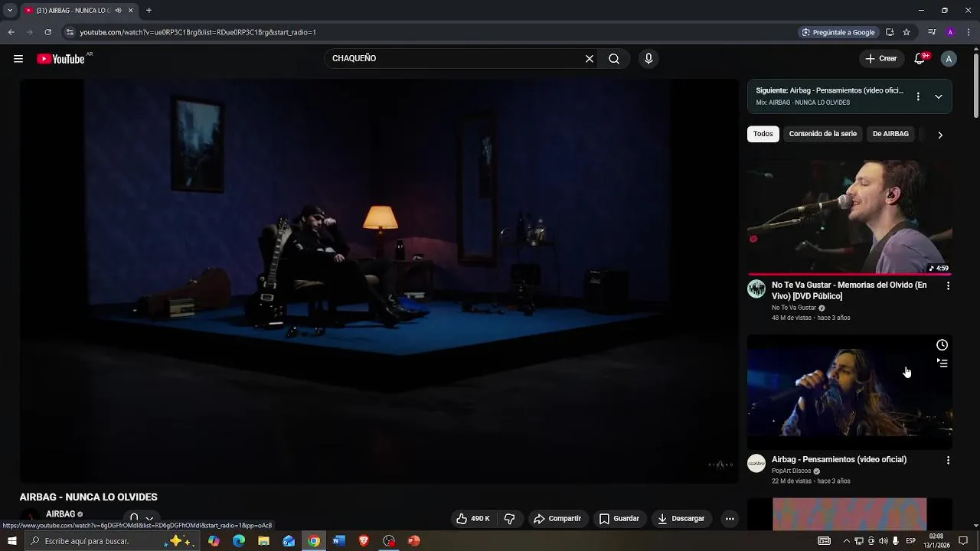The width and height of the screenshot is (980, 551).
Task: Switch ESP input language indicator
Action: pyautogui.click(x=910, y=541)
